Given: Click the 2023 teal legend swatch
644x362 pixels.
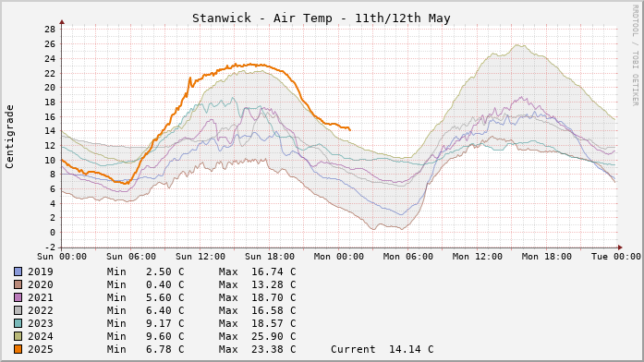Looking at the screenshot, I should [x=18, y=323].
